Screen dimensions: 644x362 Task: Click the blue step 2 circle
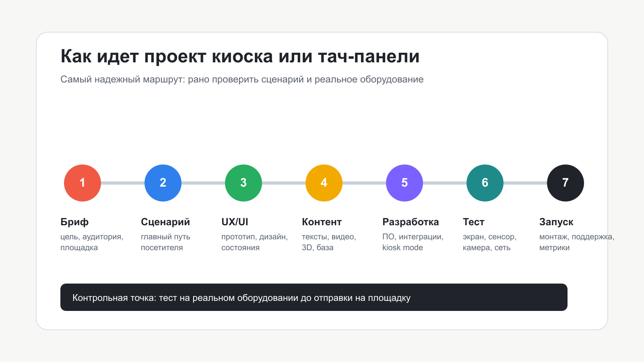[x=163, y=183]
